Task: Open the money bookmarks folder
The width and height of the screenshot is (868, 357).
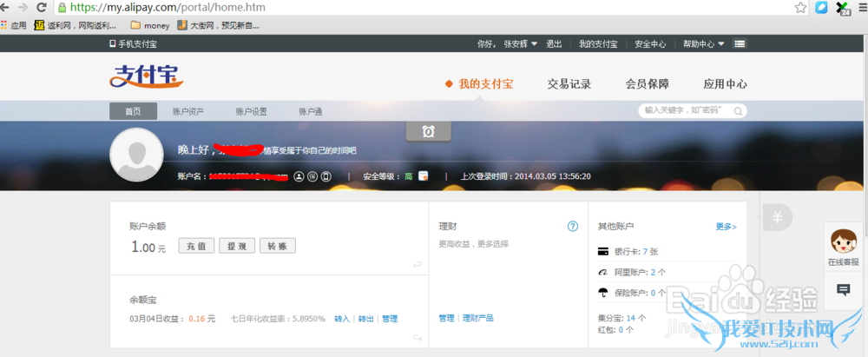Action: click(x=150, y=25)
